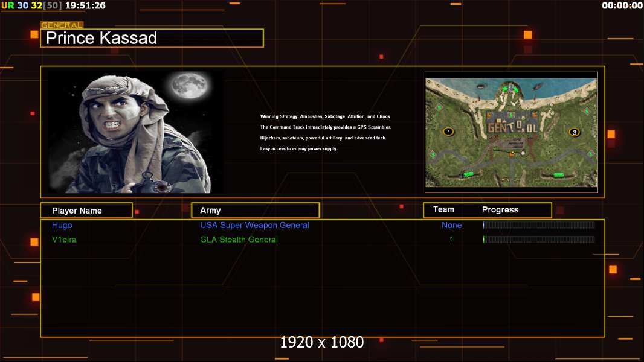Viewport: 644px width, 362px height.
Task: Click the Progress column header
Action: click(x=500, y=209)
